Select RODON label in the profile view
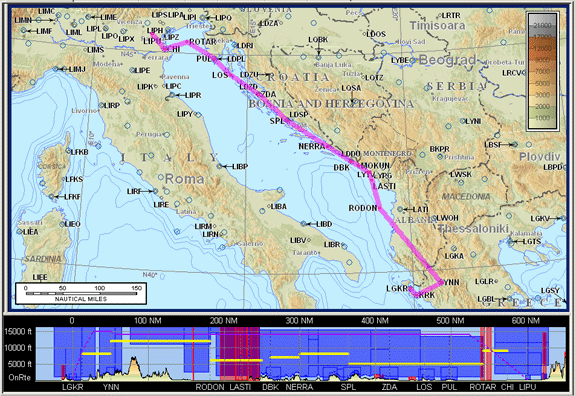The height and width of the screenshot is (396, 576). [210, 387]
